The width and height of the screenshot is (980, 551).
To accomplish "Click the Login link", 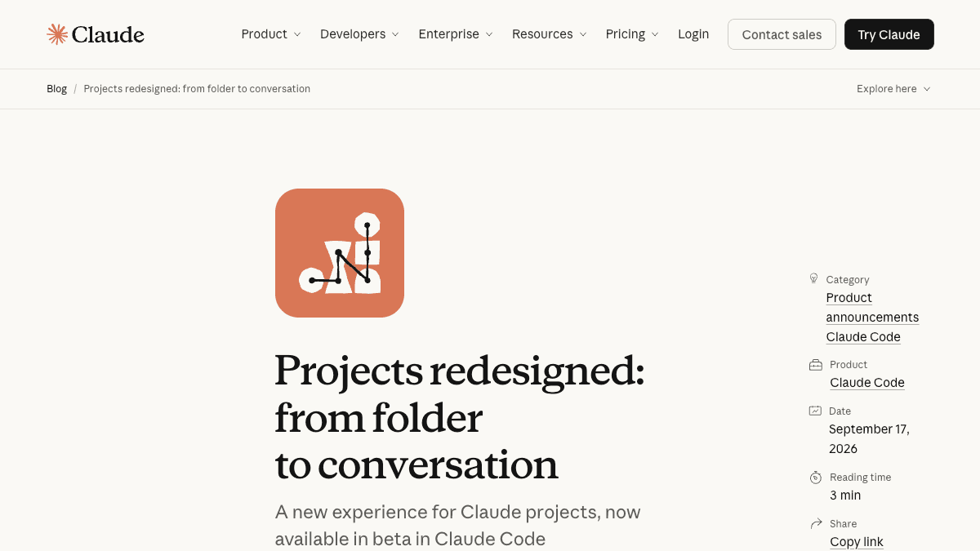I will coord(693,34).
